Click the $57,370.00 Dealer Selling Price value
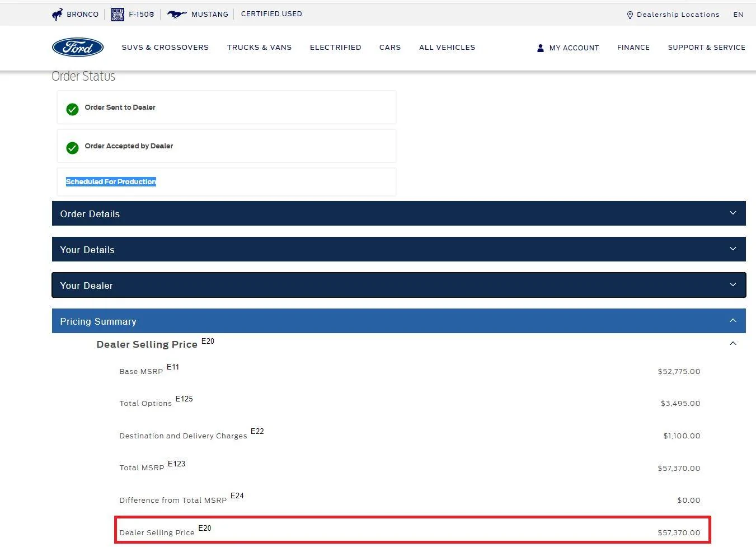Viewport: 756px width, 547px height. (x=679, y=533)
